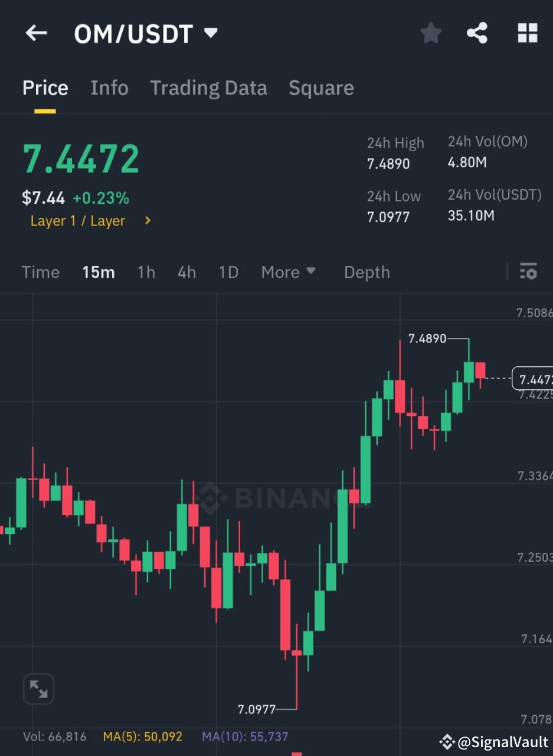
Task: Tap the 7.4472 current price label on the chart
Action: point(533,379)
